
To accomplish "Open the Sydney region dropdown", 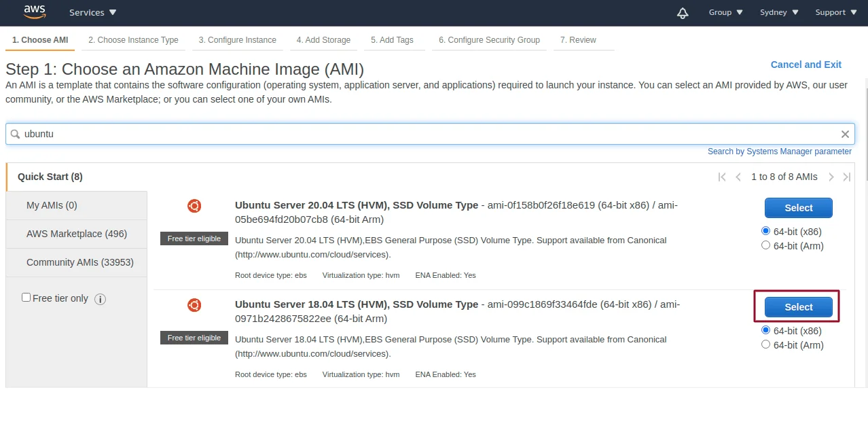I will tap(779, 12).
